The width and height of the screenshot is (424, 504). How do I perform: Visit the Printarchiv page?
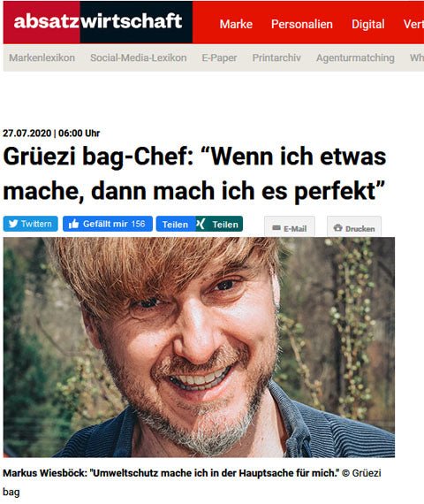[x=276, y=57]
